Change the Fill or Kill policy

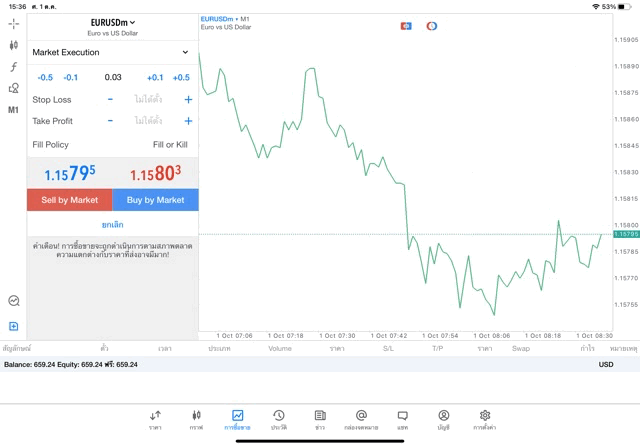tap(170, 145)
